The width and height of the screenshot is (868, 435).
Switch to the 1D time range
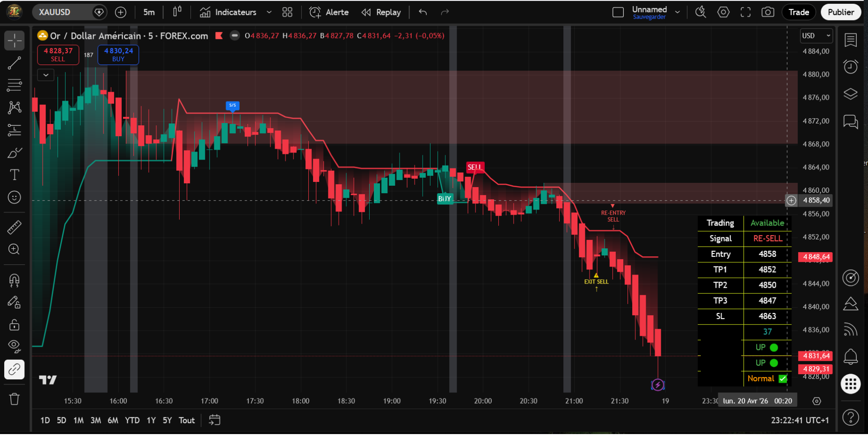point(45,420)
